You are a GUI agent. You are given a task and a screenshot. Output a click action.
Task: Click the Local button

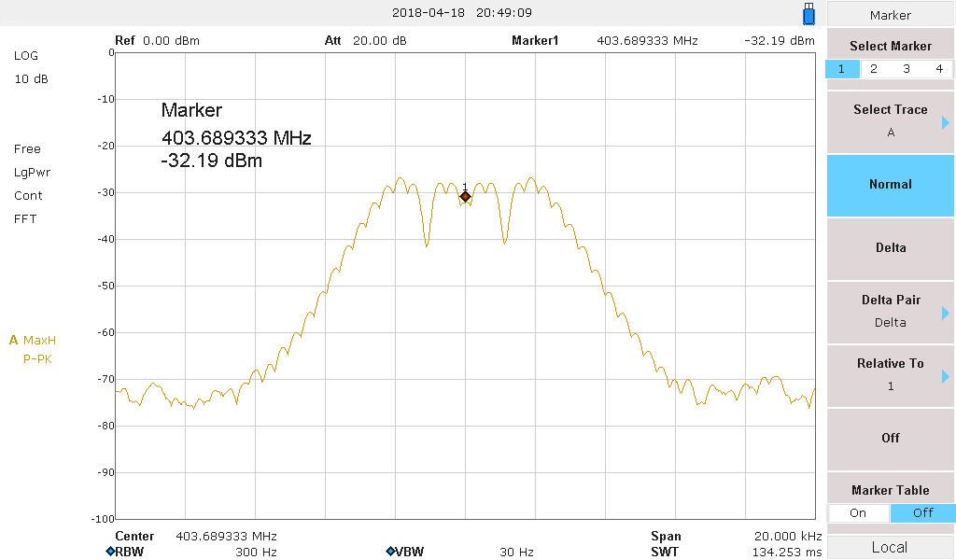pos(890,547)
